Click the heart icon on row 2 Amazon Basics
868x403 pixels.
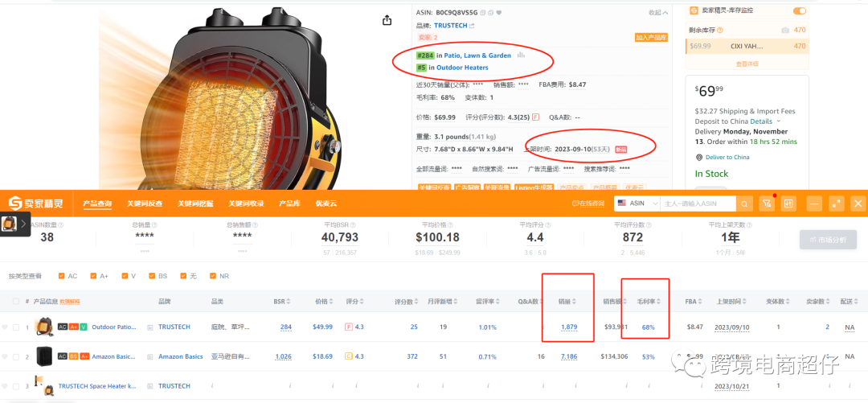5,356
